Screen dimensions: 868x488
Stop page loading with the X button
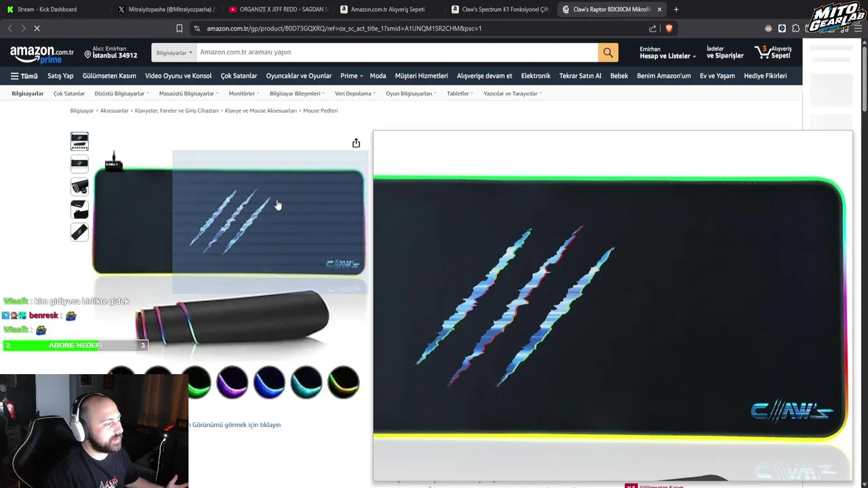[37, 28]
